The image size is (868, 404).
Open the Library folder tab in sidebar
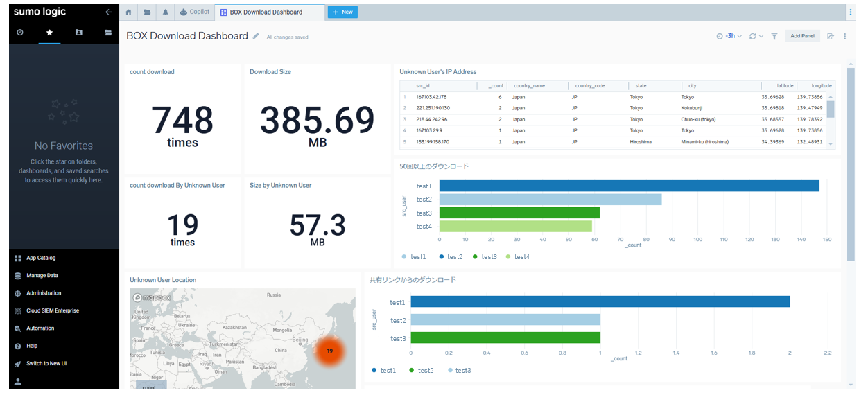pyautogui.click(x=108, y=33)
